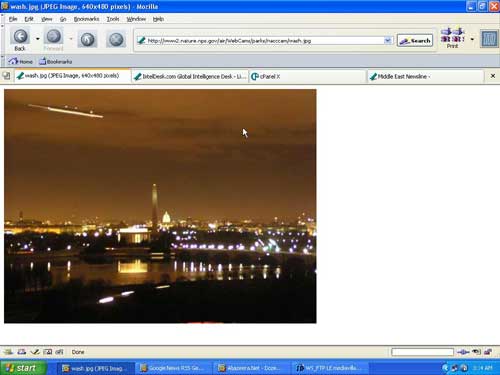Stop loading with the Stop button
Image resolution: width=500 pixels, height=375 pixels.
click(x=116, y=40)
